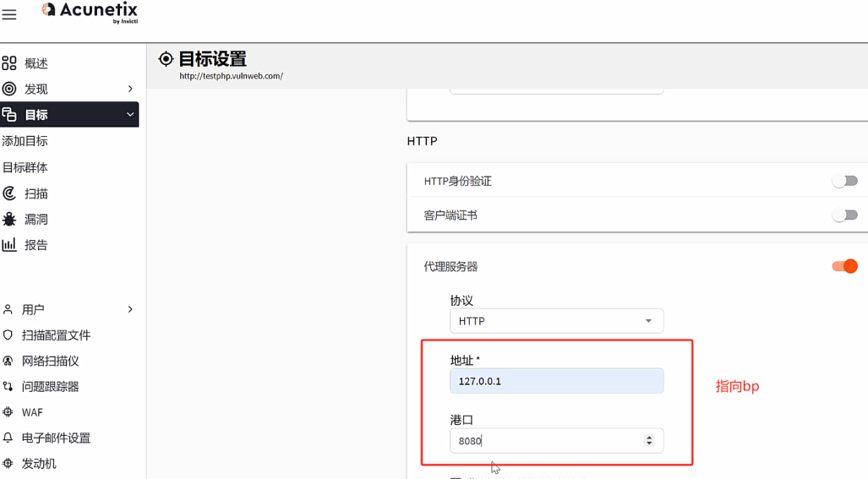The image size is (868, 479).
Task: Click the 目标设置 page title
Action: 213,58
